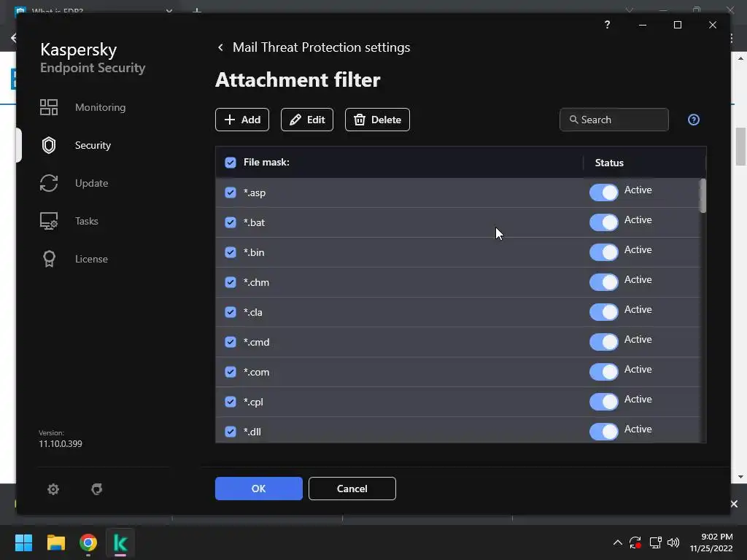Disable the *.asp Active toggle
This screenshot has width=747, height=560.
click(603, 192)
